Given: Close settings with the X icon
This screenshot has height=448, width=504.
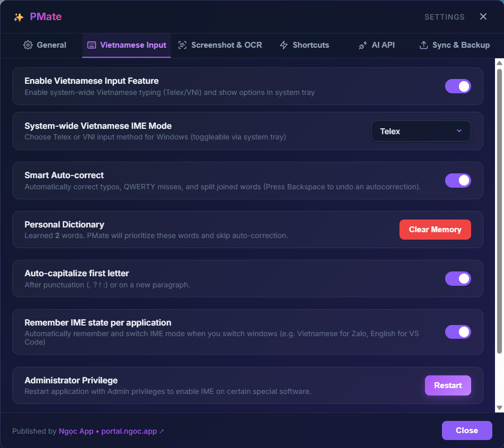Looking at the screenshot, I should pyautogui.click(x=483, y=16).
